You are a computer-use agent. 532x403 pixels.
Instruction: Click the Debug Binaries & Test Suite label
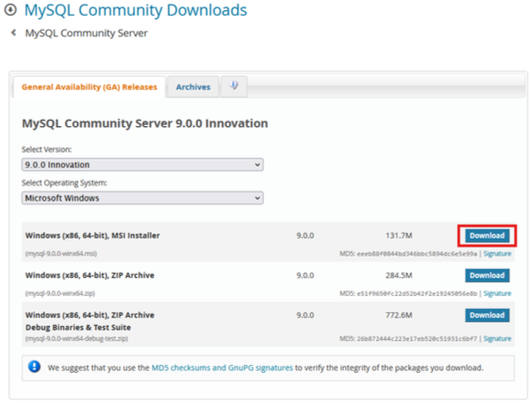(78, 327)
